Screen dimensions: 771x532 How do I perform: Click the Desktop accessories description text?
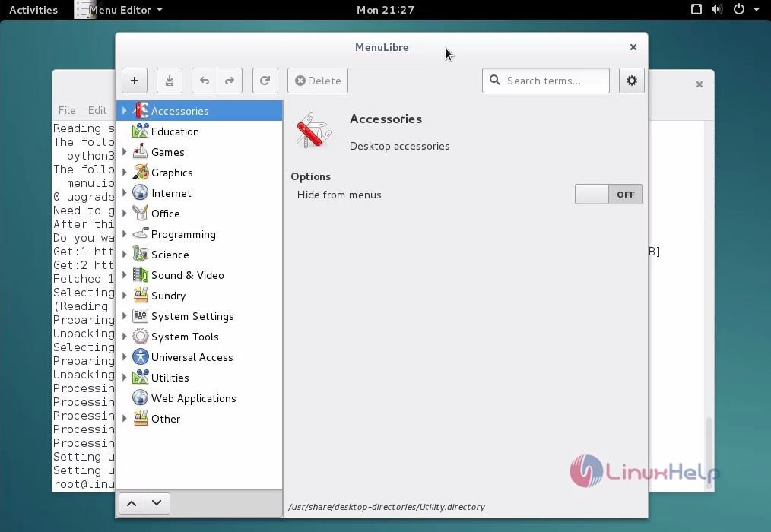pyautogui.click(x=400, y=146)
